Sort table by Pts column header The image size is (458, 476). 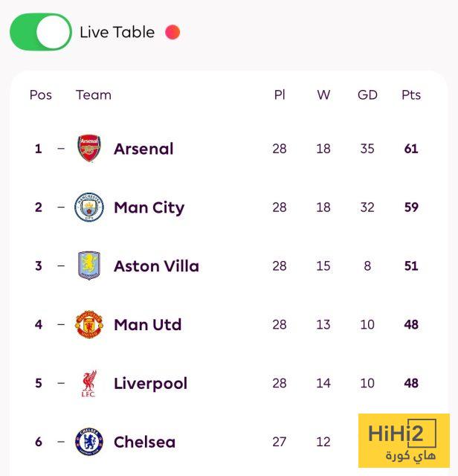pyautogui.click(x=411, y=95)
